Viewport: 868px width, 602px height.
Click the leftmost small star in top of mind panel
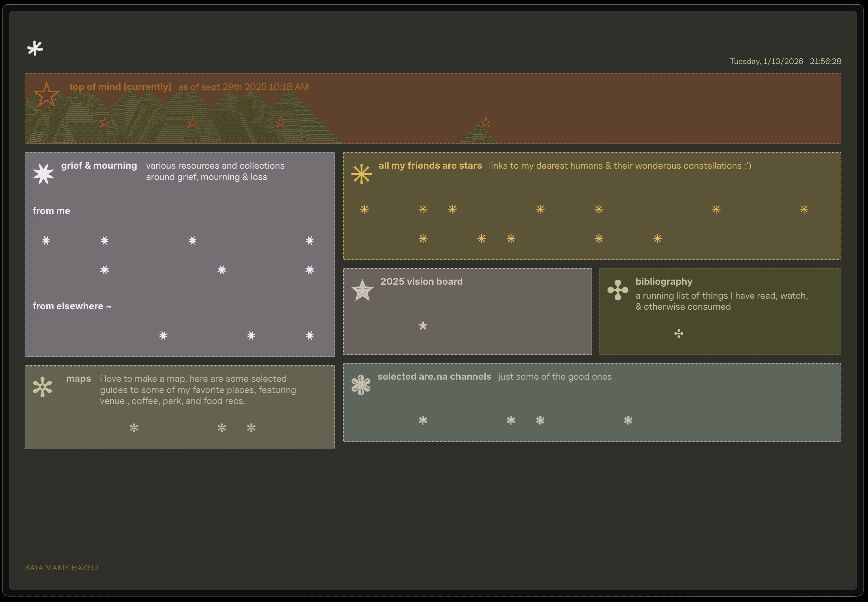tap(104, 122)
